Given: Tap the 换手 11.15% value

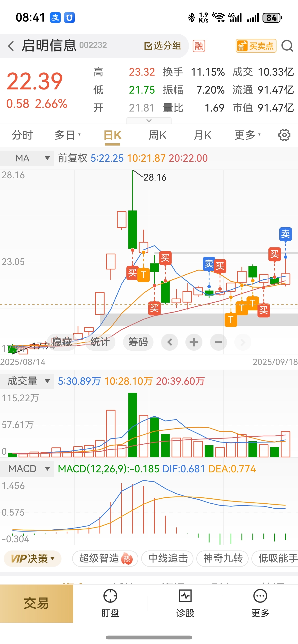Looking at the screenshot, I should 208,72.
